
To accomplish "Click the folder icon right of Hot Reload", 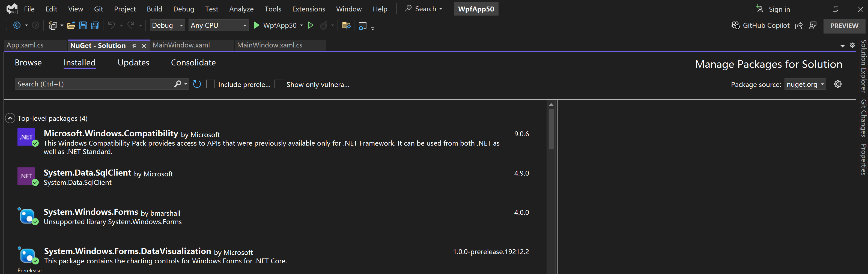I will pyautogui.click(x=346, y=25).
